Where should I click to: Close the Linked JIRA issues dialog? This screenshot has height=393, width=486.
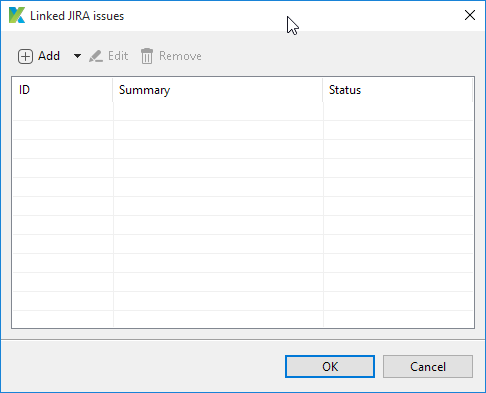coord(470,15)
